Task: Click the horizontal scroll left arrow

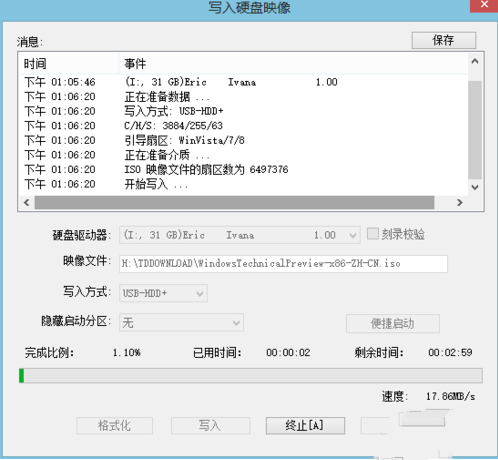Action: coord(27,202)
